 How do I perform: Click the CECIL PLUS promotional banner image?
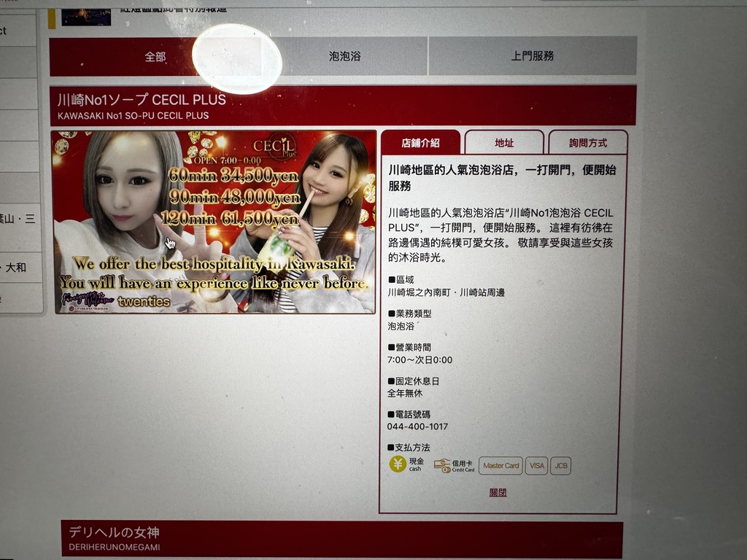click(x=215, y=222)
